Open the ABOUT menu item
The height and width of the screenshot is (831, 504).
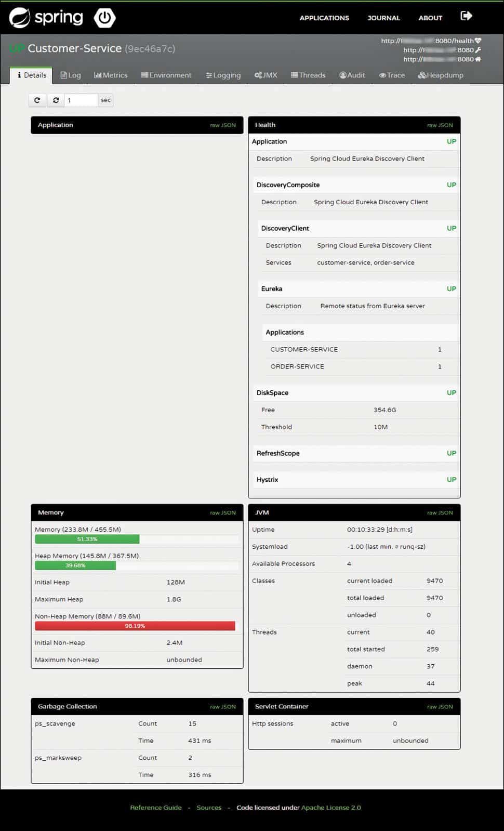430,18
